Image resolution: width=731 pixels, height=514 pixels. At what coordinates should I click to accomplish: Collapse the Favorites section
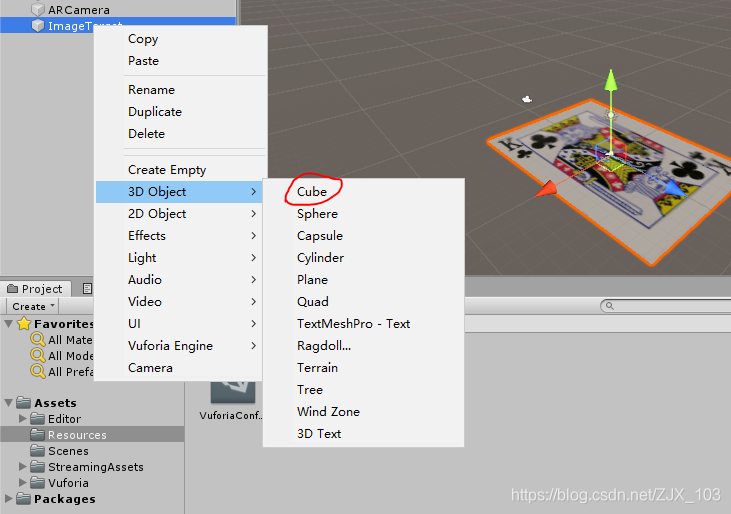[x=8, y=323]
